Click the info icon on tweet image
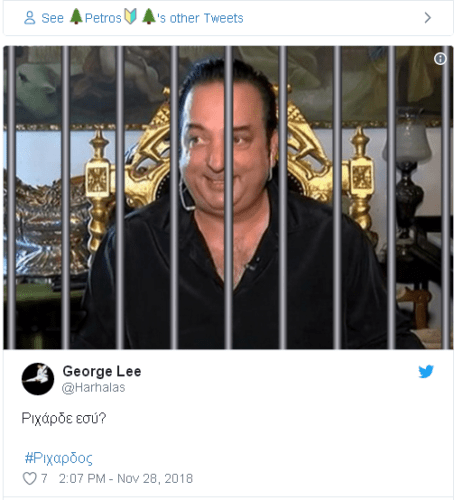This screenshot has width=463, height=500. click(440, 59)
